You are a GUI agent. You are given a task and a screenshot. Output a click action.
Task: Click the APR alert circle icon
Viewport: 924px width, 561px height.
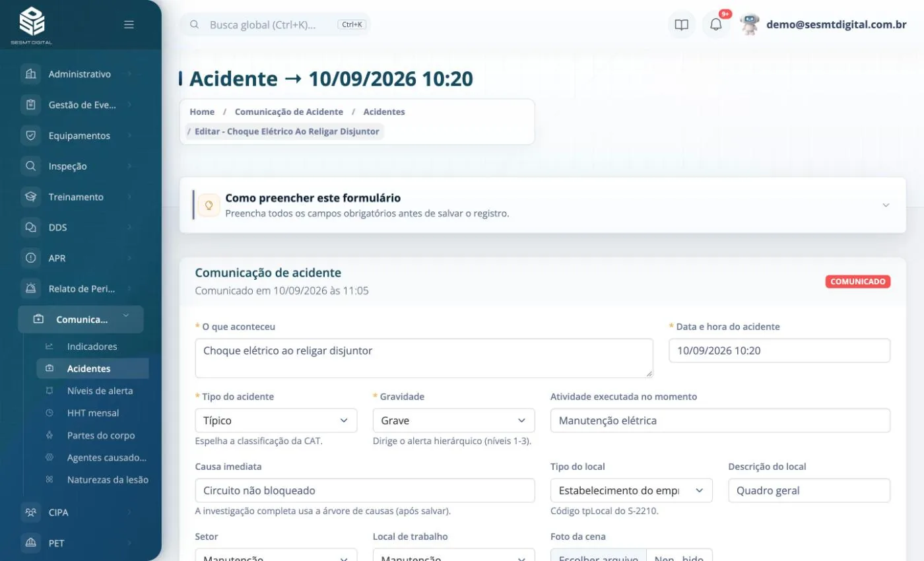point(30,258)
